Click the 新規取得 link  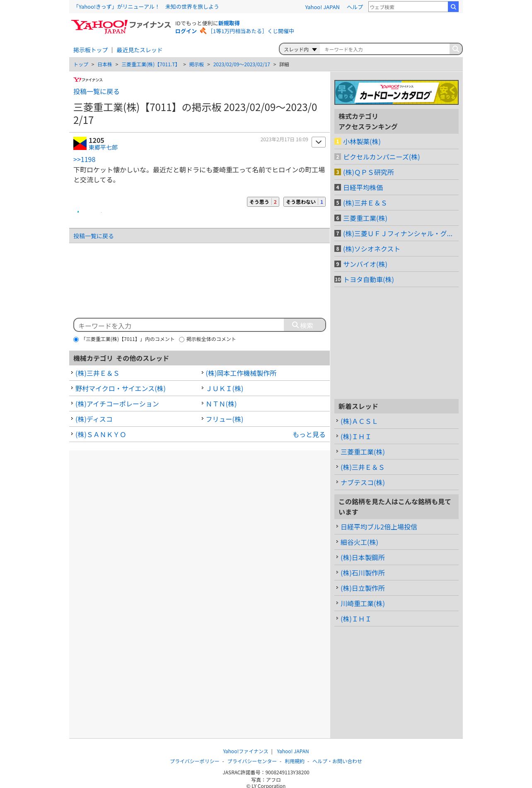(229, 23)
